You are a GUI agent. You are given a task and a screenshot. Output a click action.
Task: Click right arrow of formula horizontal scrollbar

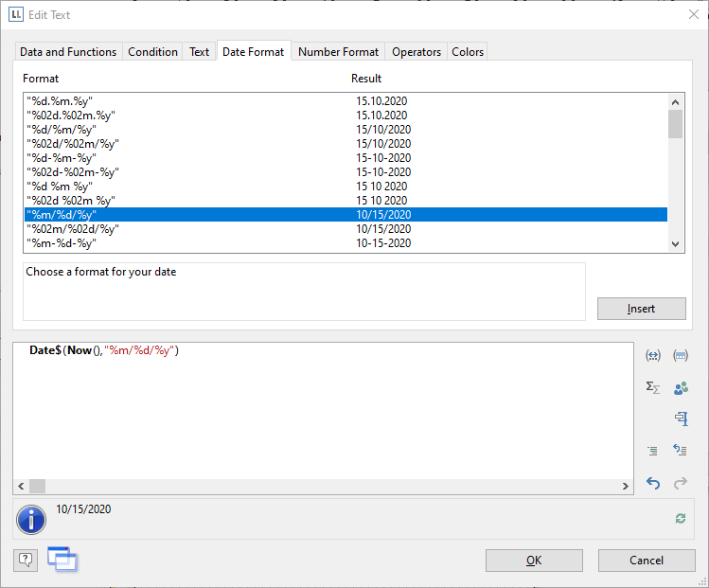pyautogui.click(x=626, y=486)
